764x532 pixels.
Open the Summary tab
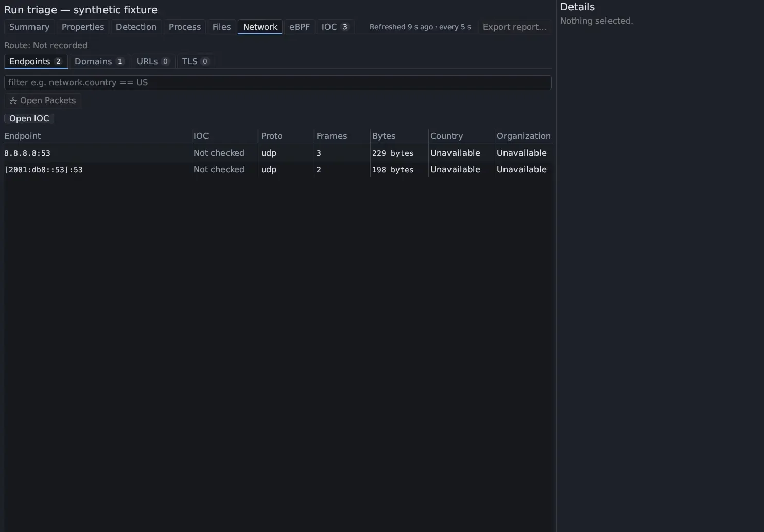[29, 27]
